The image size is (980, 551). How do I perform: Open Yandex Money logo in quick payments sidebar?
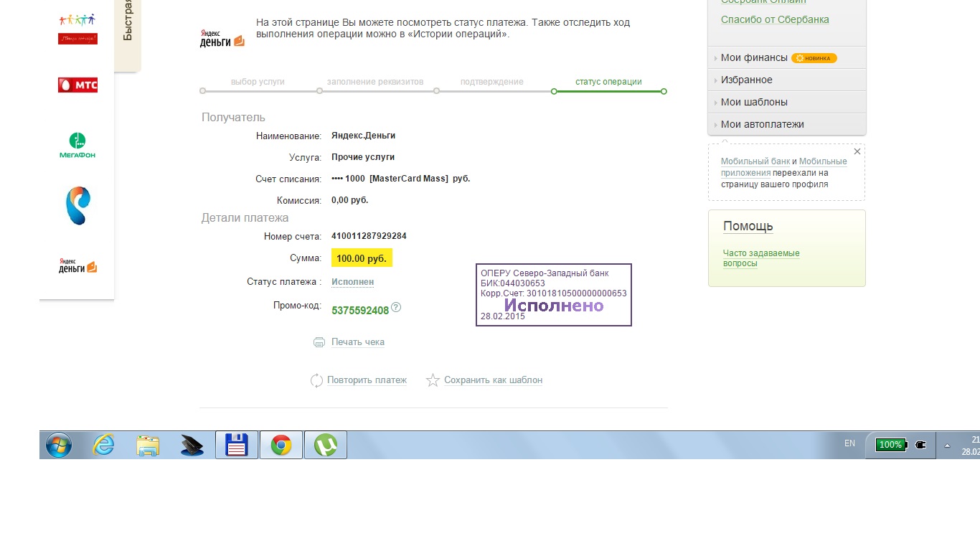coord(77,265)
